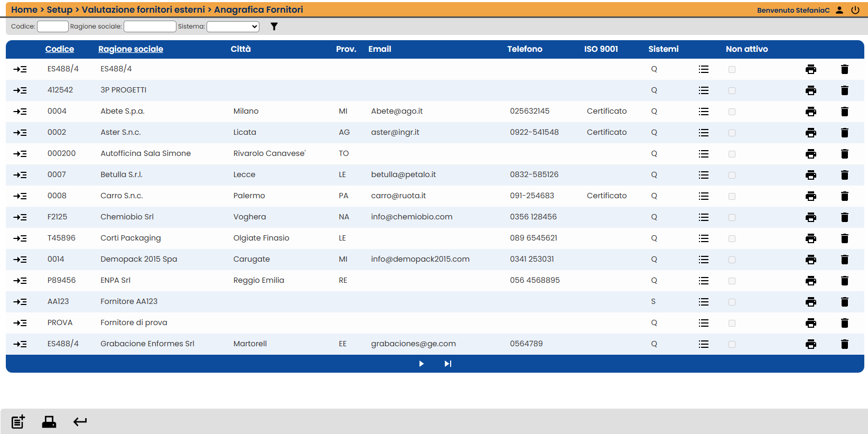Open row details for Chemiobio Srl

(20, 217)
